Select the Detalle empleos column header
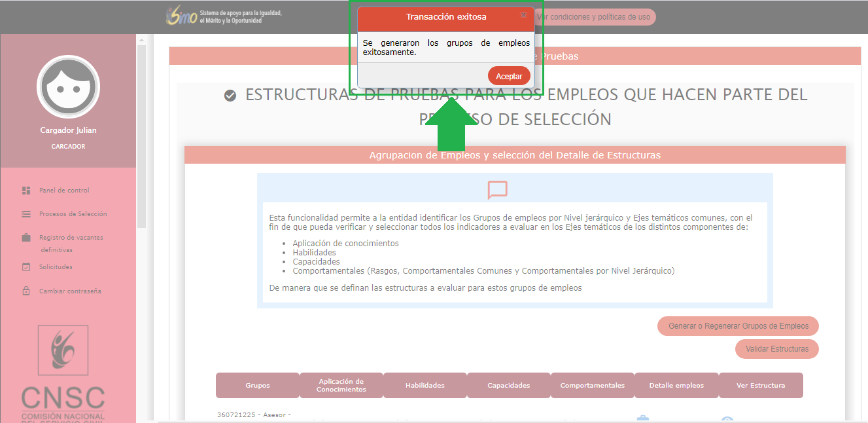 tap(676, 385)
